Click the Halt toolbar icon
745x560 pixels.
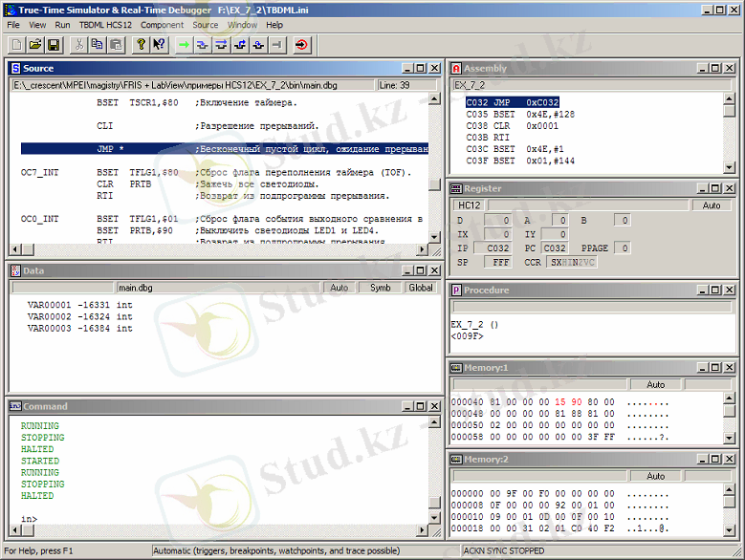point(276,45)
